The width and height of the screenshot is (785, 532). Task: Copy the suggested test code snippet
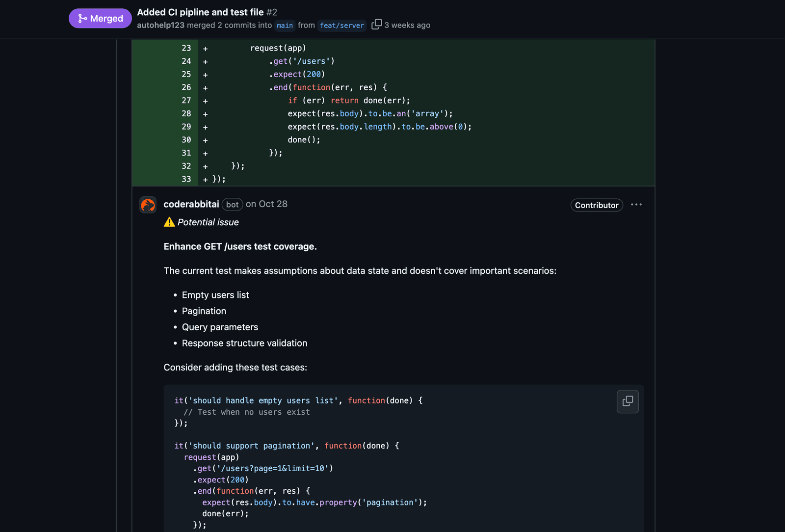(628, 401)
